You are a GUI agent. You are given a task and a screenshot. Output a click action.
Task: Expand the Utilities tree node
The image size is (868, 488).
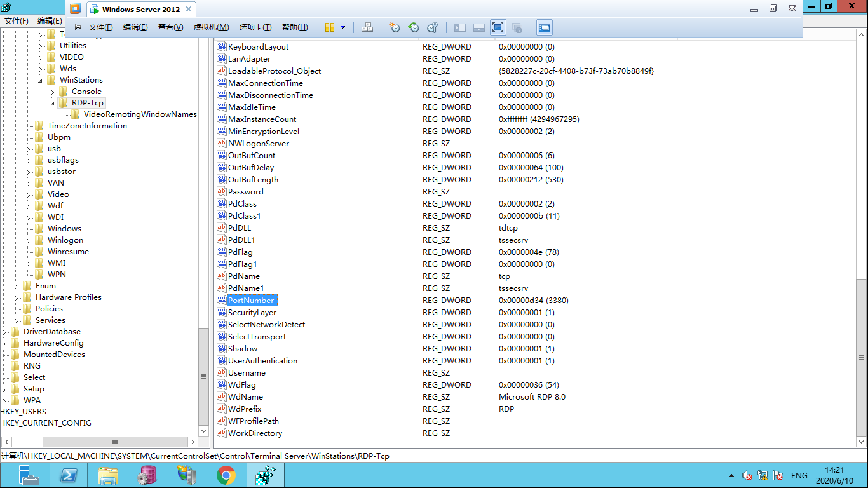[x=41, y=46]
